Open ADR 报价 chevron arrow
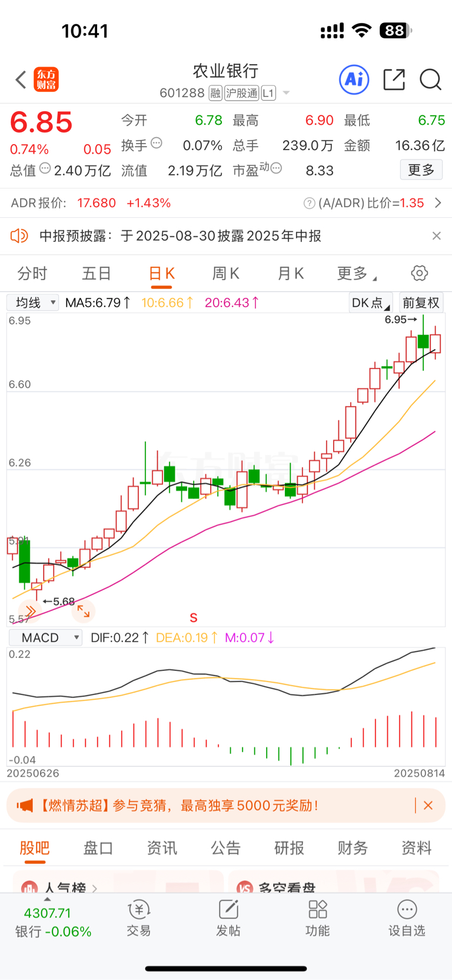 coord(438,203)
